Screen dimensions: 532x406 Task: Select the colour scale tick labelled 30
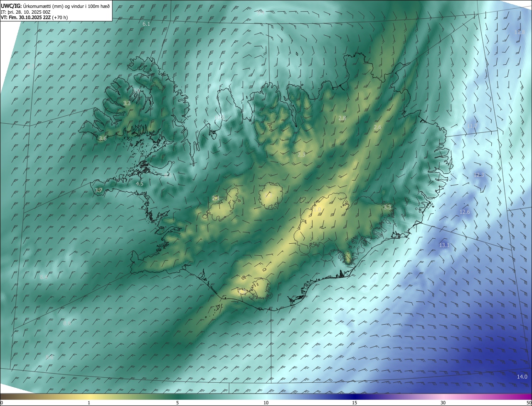443,403
